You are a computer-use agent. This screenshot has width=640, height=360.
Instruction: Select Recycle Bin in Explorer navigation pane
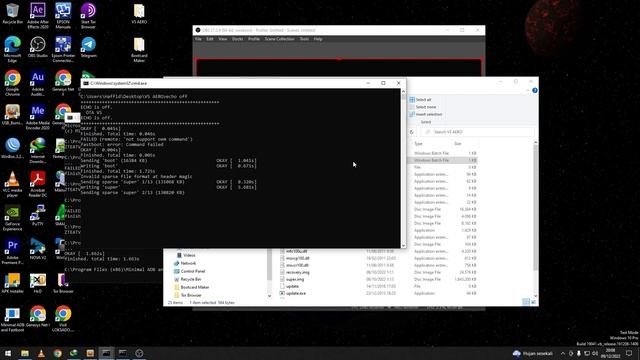click(187, 279)
